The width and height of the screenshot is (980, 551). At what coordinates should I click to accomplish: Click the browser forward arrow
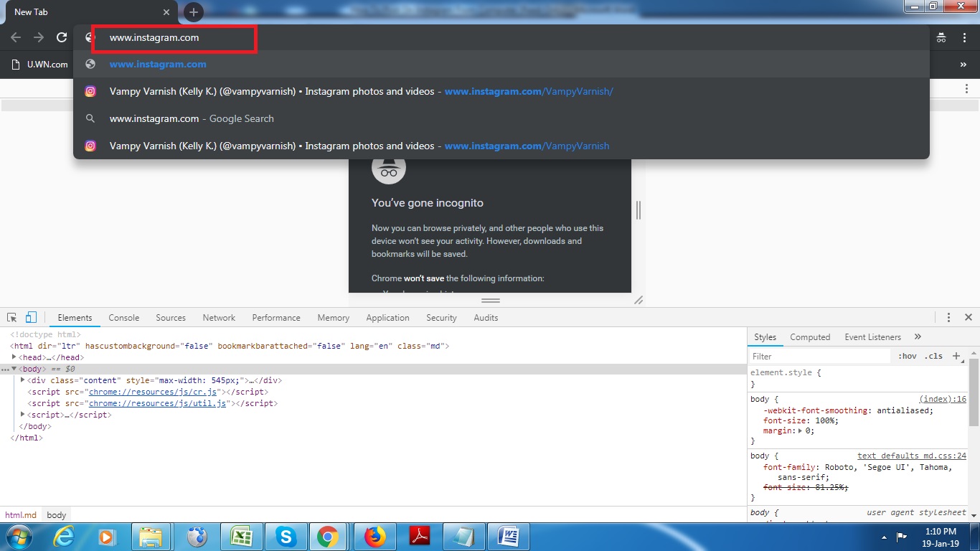coord(39,37)
